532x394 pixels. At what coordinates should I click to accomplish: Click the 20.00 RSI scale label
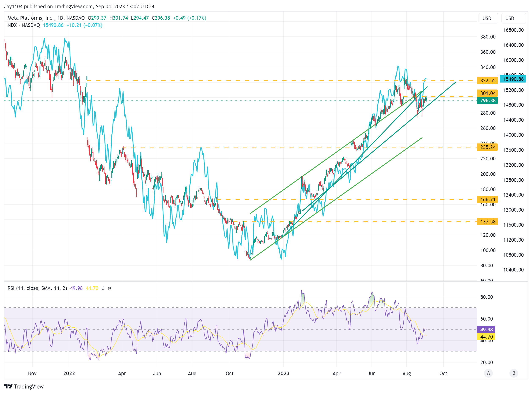click(x=487, y=362)
